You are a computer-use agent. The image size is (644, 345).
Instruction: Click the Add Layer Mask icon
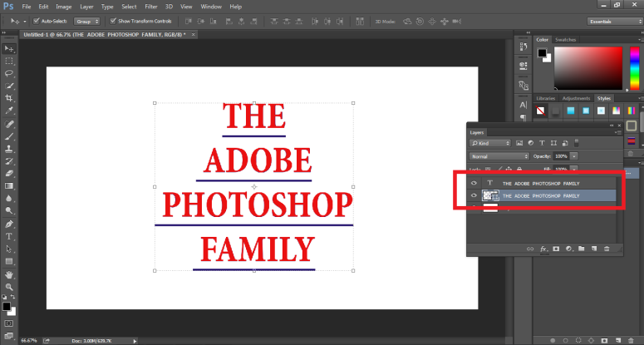(x=556, y=249)
